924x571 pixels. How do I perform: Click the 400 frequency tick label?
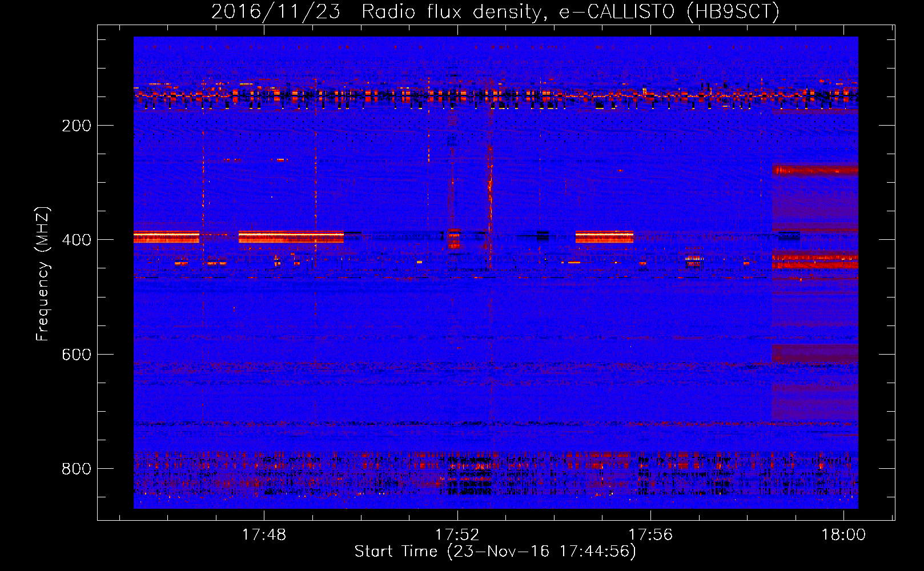(77, 240)
